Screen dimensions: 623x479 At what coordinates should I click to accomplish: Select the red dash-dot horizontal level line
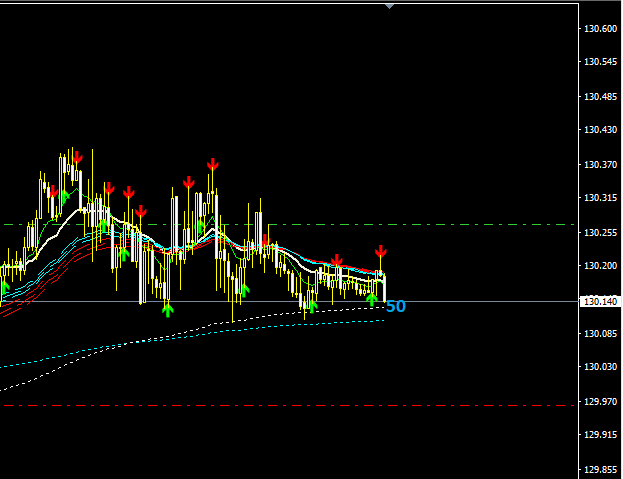click(x=289, y=406)
